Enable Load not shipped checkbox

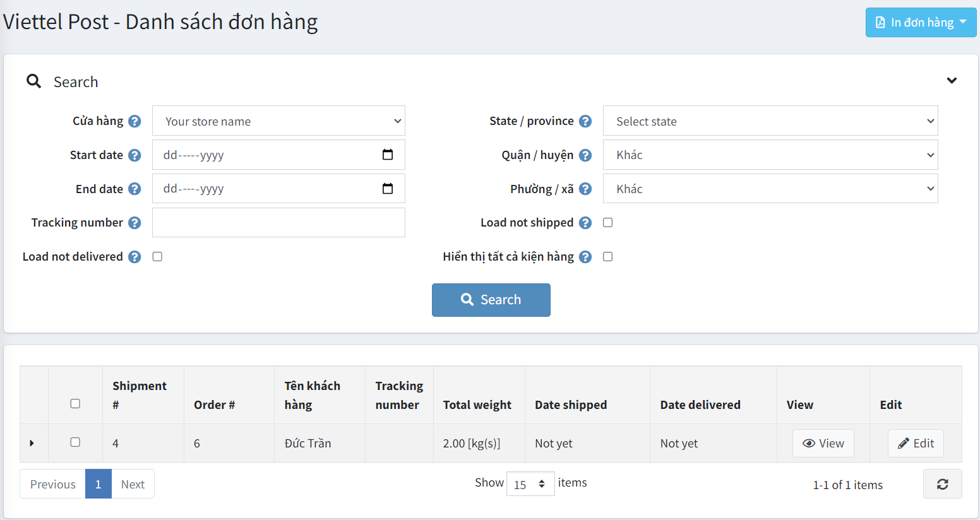(x=607, y=222)
